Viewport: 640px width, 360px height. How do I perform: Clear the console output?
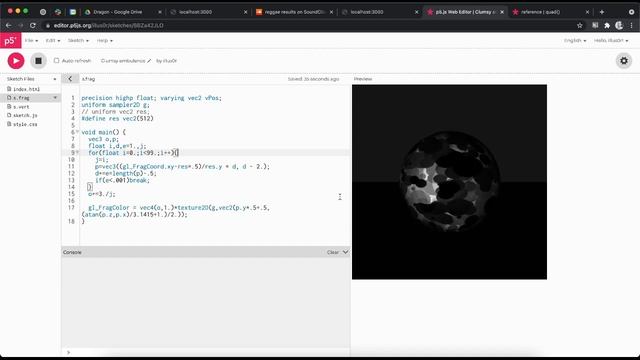(332, 252)
